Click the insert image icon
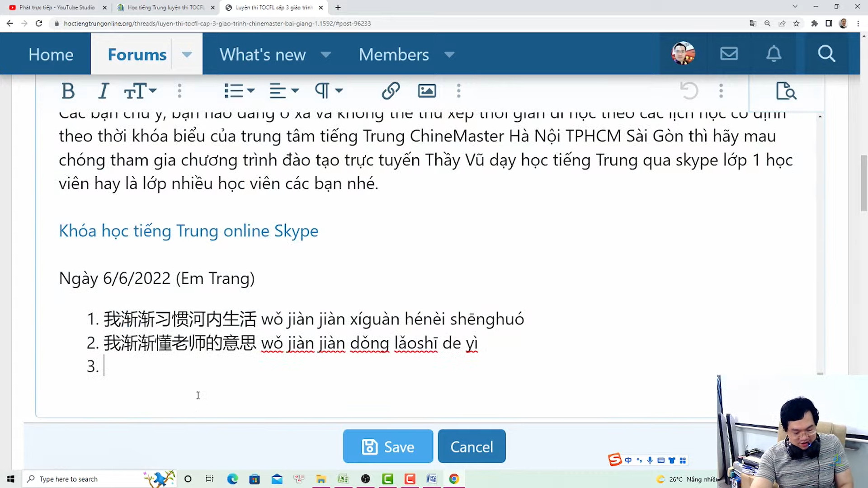 427,91
